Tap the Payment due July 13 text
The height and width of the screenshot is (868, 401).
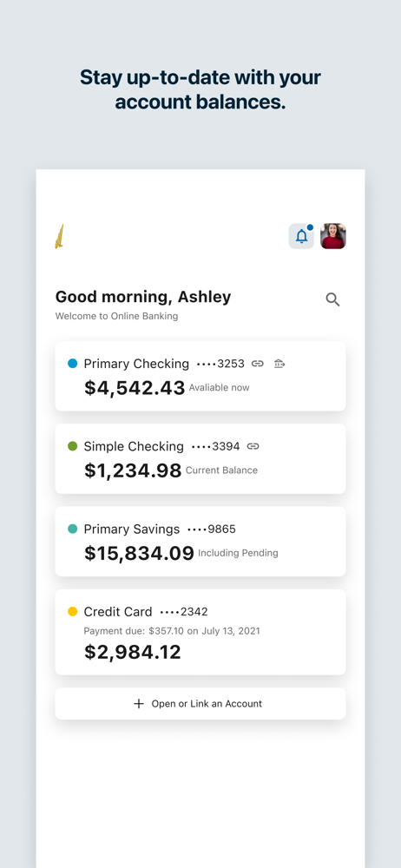[x=172, y=630]
